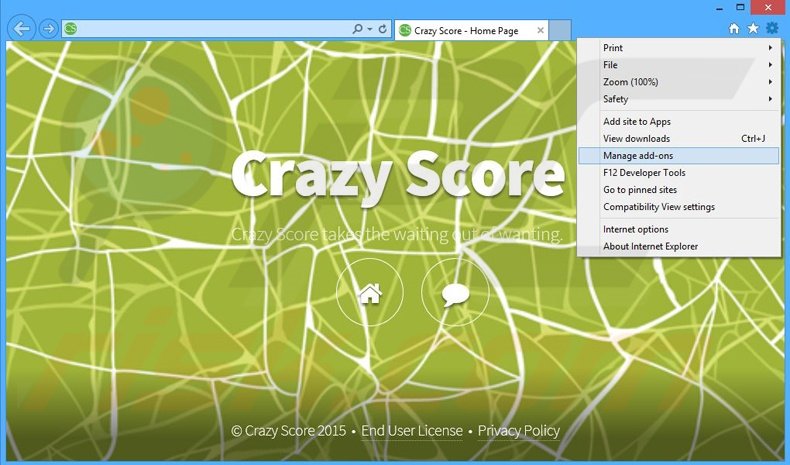Choose Add site to Apps

click(678, 121)
